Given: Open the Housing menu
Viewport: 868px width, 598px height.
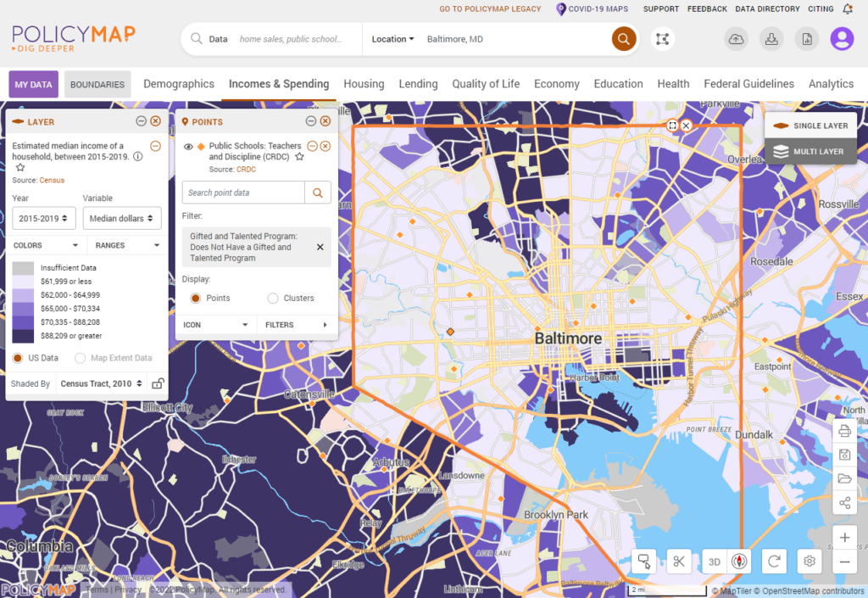Looking at the screenshot, I should (x=364, y=84).
